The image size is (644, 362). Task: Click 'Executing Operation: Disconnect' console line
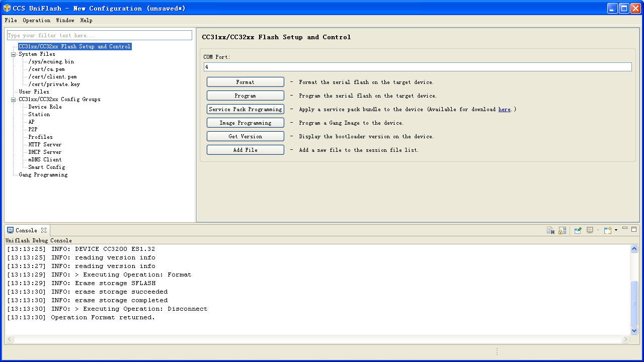pyautogui.click(x=107, y=309)
